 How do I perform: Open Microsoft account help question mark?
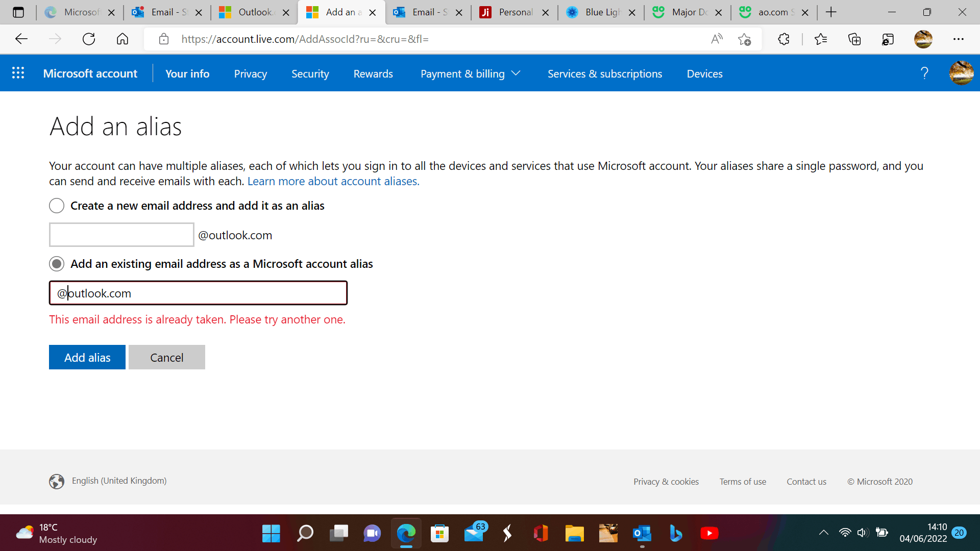point(924,73)
